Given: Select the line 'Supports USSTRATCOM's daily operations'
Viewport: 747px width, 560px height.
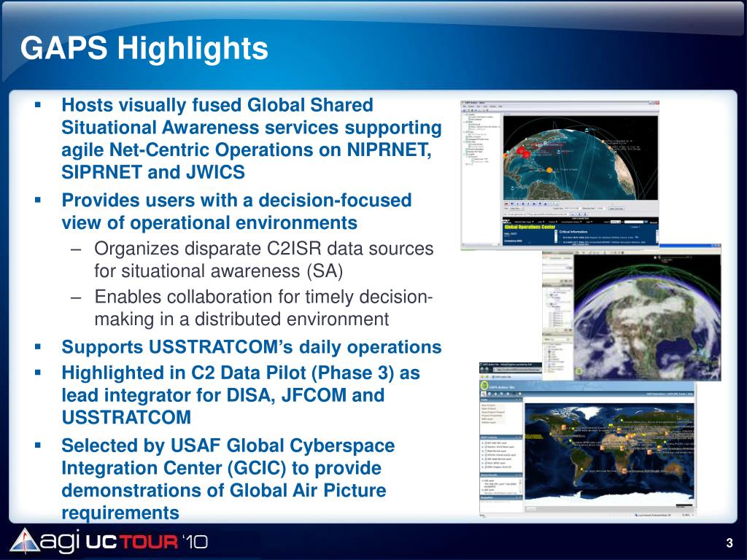Looking at the screenshot, I should coord(252,346).
